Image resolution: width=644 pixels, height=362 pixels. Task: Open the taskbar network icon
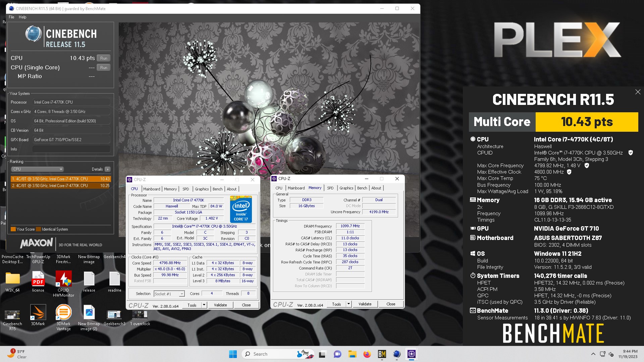pyautogui.click(x=602, y=354)
